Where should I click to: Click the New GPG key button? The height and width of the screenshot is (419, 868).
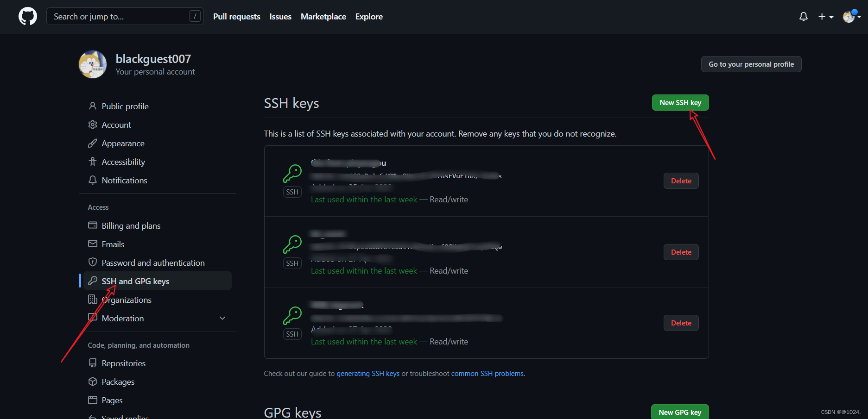pos(680,412)
